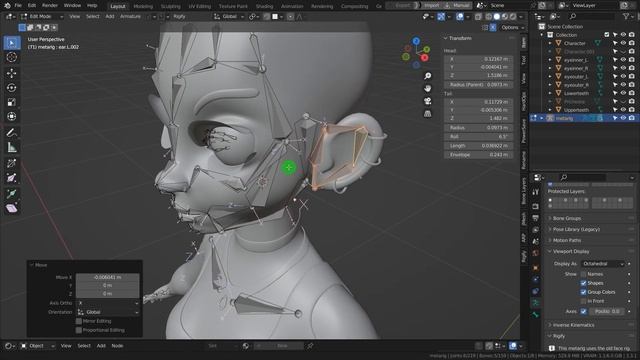Switch to the Shading workspace tab
The height and width of the screenshot is (360, 640).
(264, 6)
